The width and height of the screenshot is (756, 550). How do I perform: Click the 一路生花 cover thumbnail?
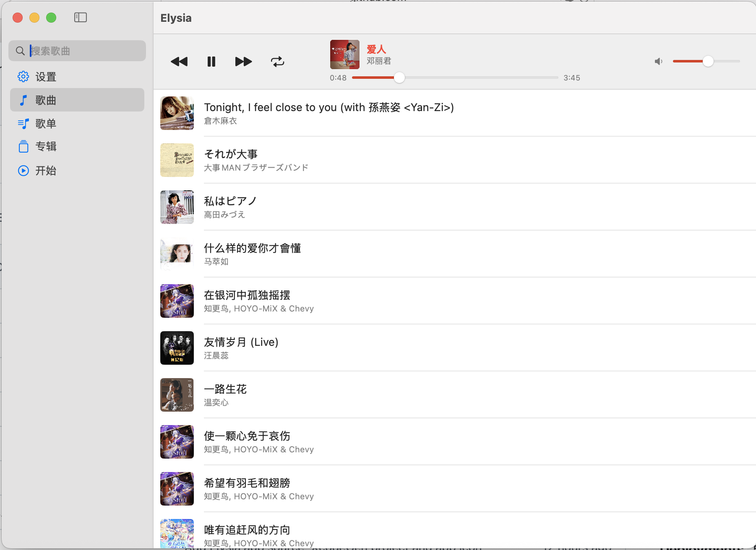177,395
